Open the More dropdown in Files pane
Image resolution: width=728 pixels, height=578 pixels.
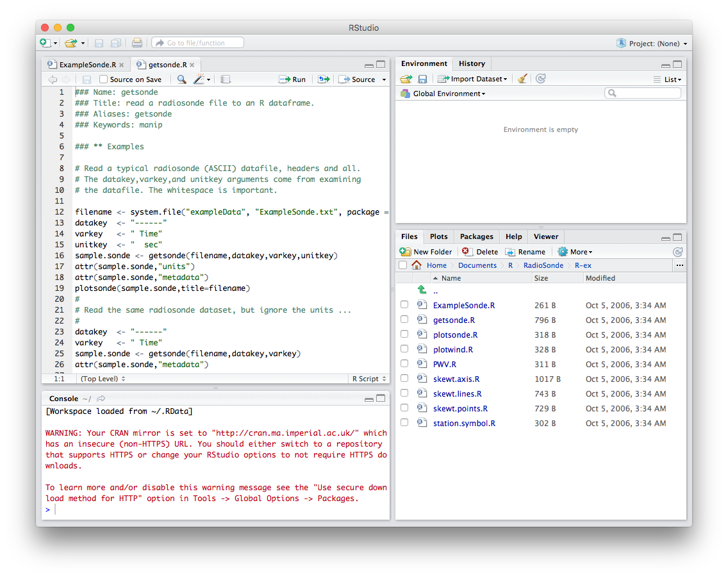tap(575, 252)
